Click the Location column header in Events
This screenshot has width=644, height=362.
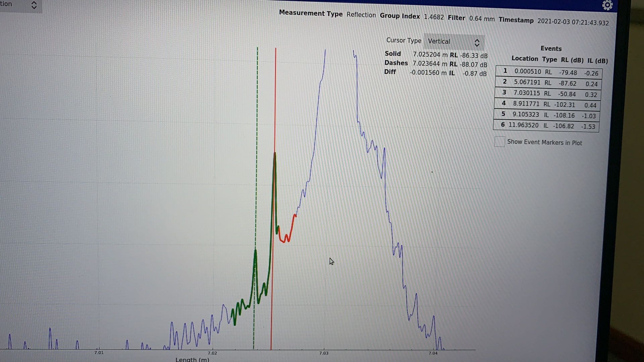(x=525, y=59)
